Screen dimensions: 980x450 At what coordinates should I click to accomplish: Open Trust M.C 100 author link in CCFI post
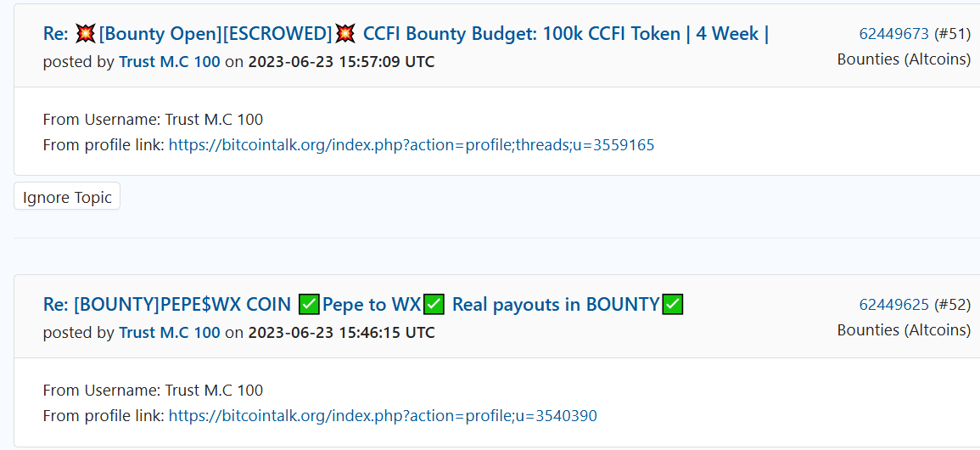[x=170, y=62]
